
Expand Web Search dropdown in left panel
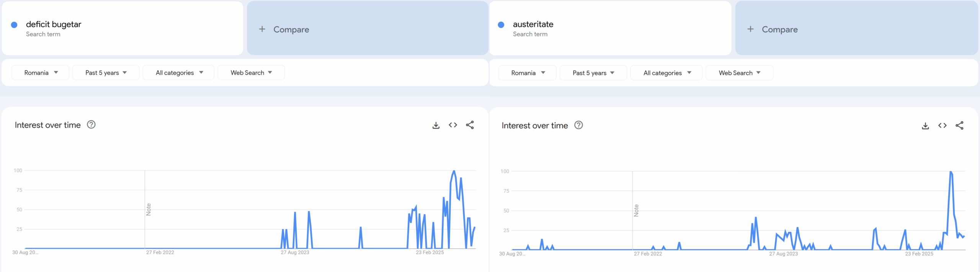point(251,73)
